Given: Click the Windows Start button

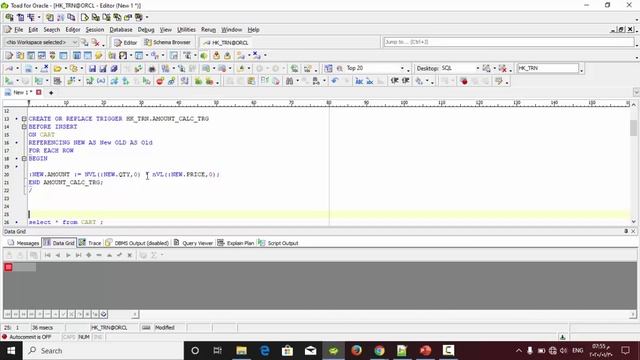Looking at the screenshot, I should tap(11, 351).
